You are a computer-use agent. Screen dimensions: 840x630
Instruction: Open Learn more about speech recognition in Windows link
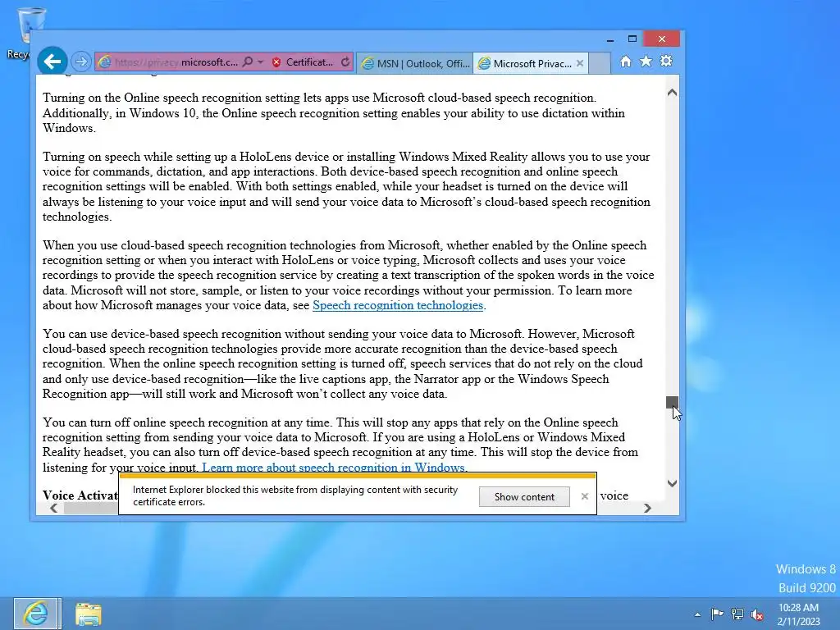coord(333,467)
